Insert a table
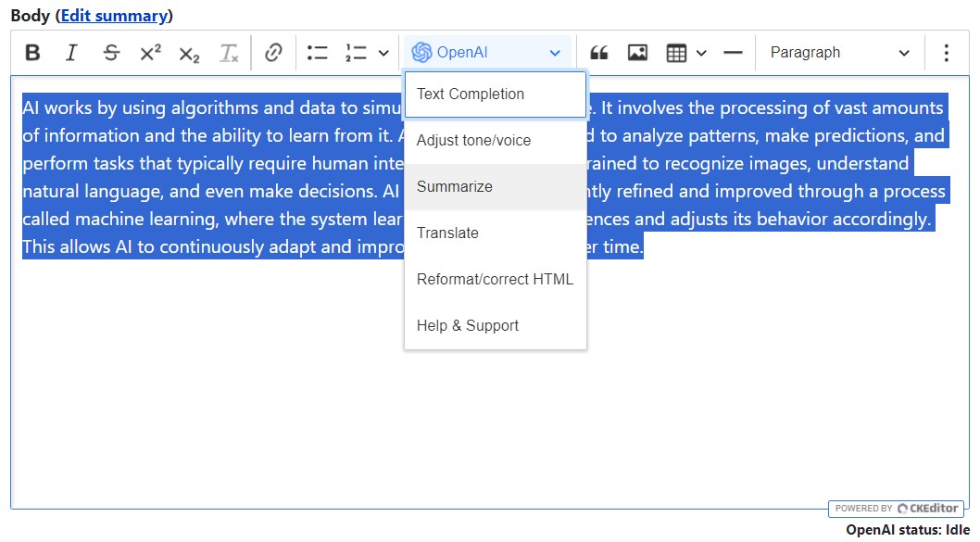The image size is (980, 542). click(676, 53)
